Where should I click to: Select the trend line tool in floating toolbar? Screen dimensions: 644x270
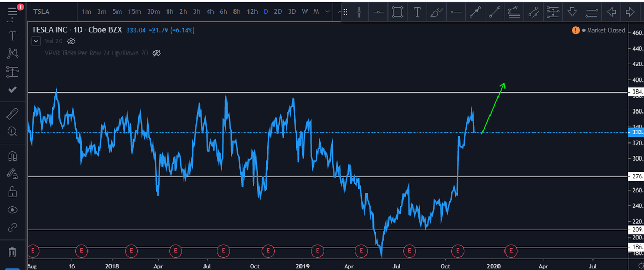point(495,12)
